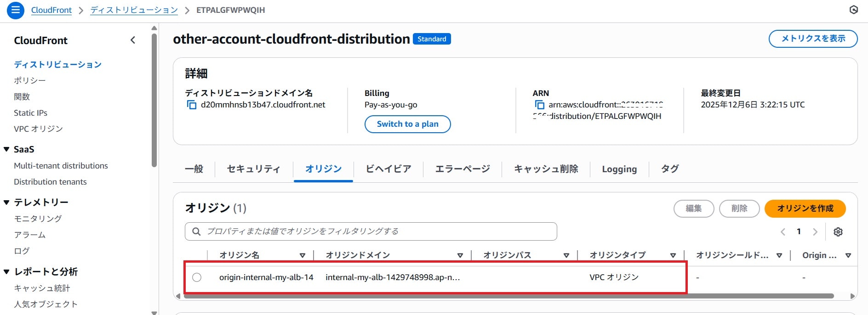The height and width of the screenshot is (315, 868).
Task: Select the origin-internal-my-alb-14 radio button
Action: click(x=197, y=277)
